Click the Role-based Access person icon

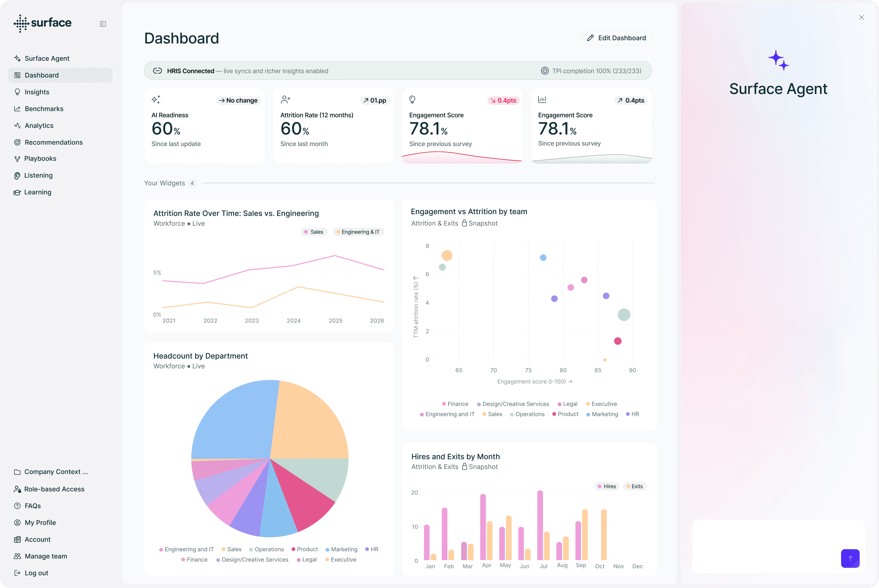point(17,489)
